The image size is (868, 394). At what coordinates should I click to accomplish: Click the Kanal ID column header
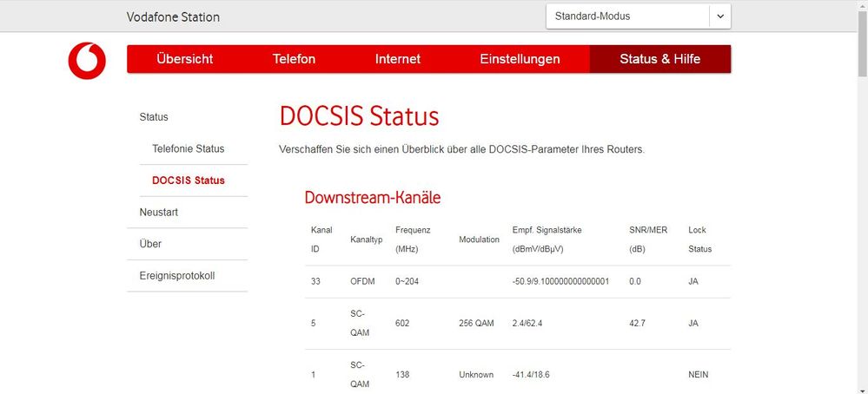point(321,240)
